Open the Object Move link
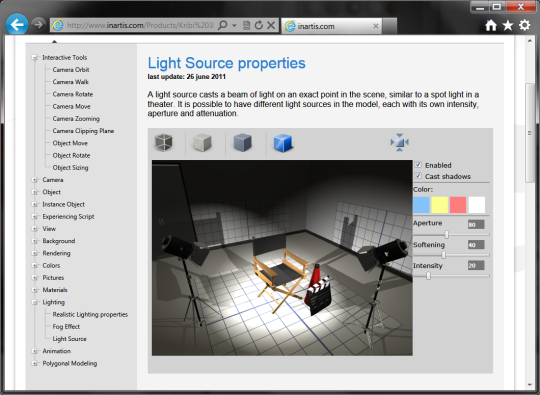The width and height of the screenshot is (540, 395). (x=70, y=143)
